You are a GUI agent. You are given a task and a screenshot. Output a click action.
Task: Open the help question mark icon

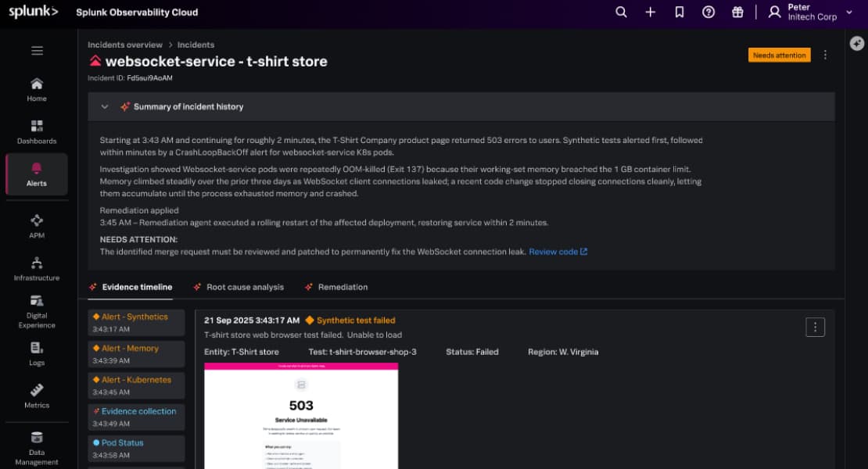point(708,13)
